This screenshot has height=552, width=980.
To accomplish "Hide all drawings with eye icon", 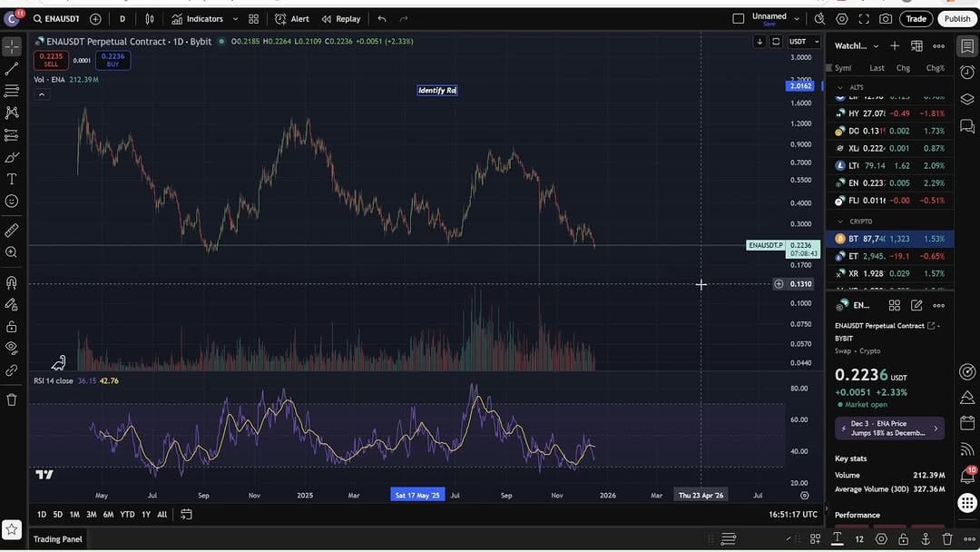I will point(11,349).
